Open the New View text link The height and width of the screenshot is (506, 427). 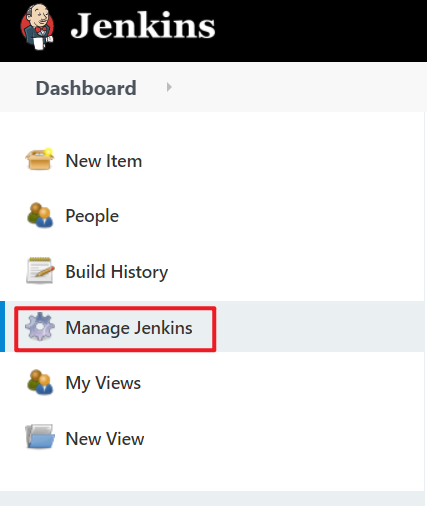[x=105, y=439]
